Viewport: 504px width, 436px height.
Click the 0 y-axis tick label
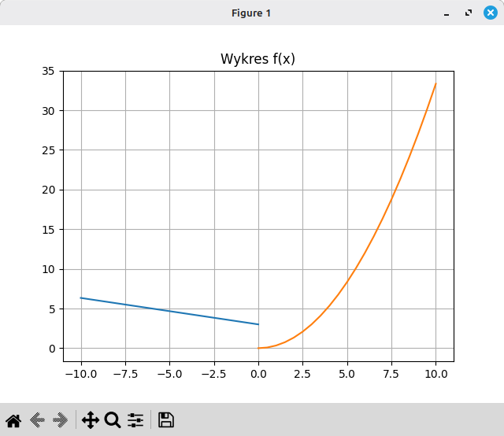coord(52,349)
